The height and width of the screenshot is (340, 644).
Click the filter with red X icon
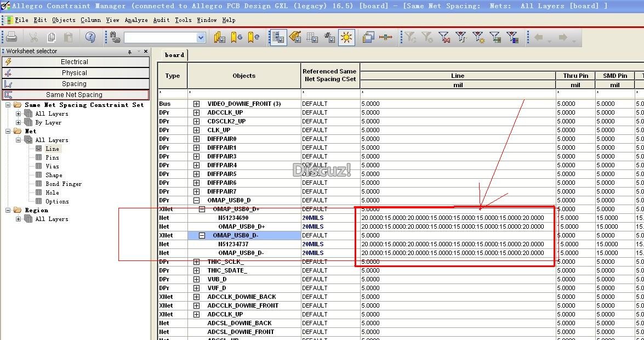[x=444, y=37]
